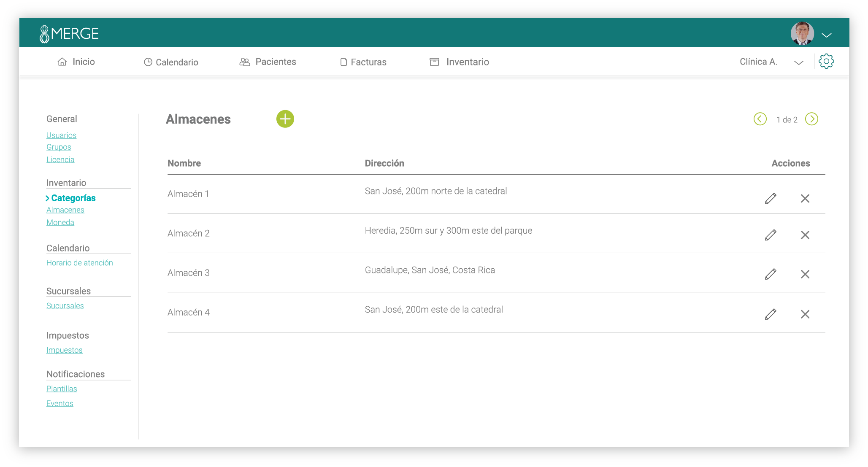Edit Almacén 1 with pencil icon
Screen dimensions: 868x467
tap(771, 198)
